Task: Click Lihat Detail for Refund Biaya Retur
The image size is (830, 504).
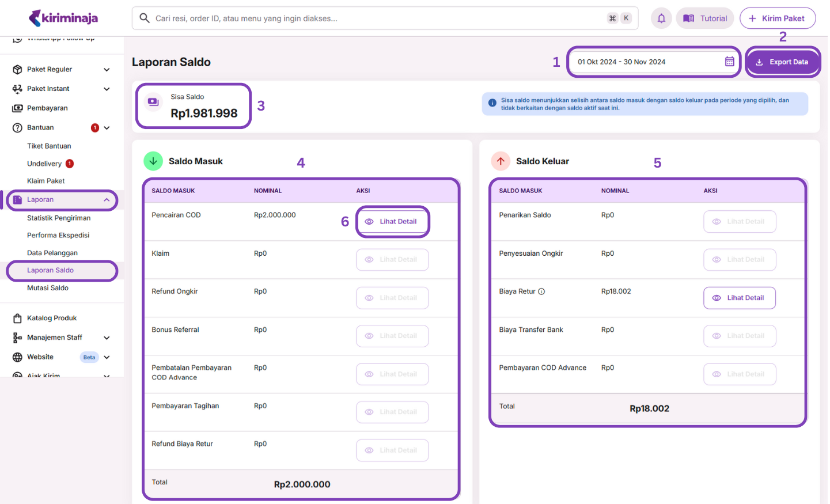Action: 392,450
